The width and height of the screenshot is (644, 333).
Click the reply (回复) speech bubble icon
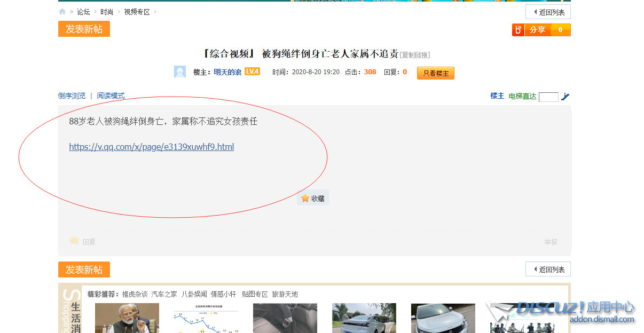click(x=75, y=241)
